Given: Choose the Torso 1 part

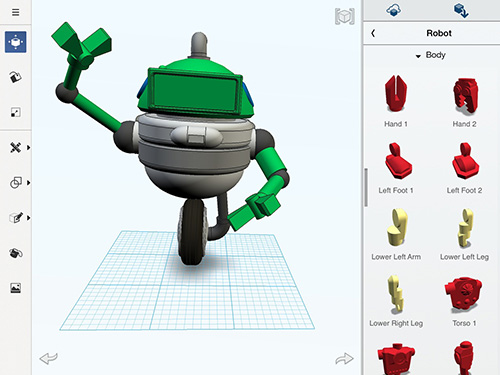Looking at the screenshot, I should click(464, 301).
